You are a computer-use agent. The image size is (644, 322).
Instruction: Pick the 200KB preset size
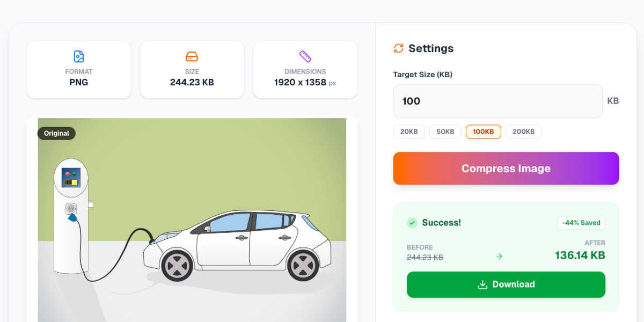[523, 132]
